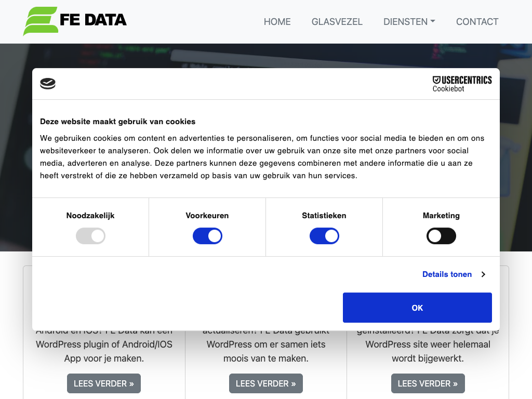Open the Usercentrics Cookiebot link

pyautogui.click(x=462, y=84)
